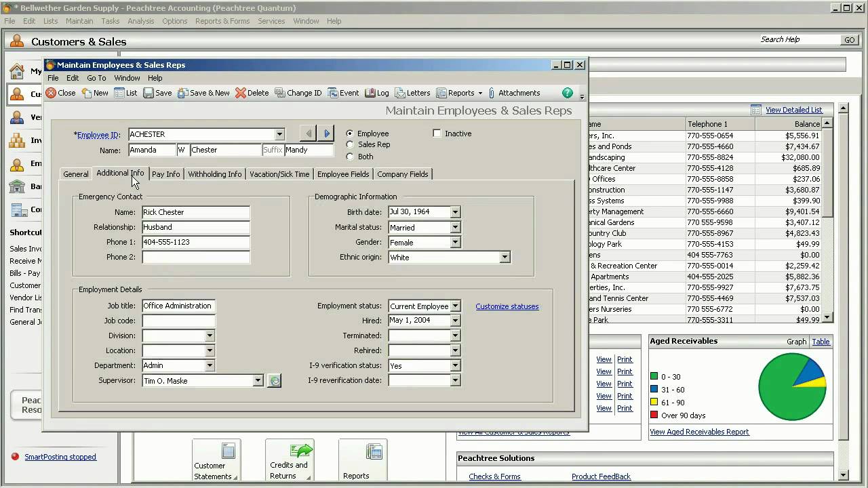Screen dimensions: 868x488
Task: Click the red Over 90 days legend swatch
Action: point(654,415)
